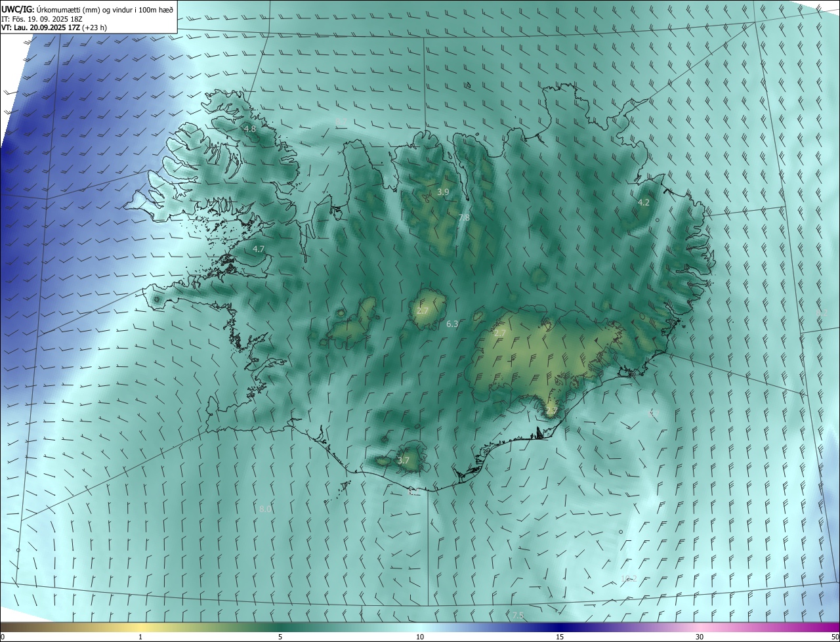Click the '(+23 h)' forecast offset text

[x=94, y=28]
